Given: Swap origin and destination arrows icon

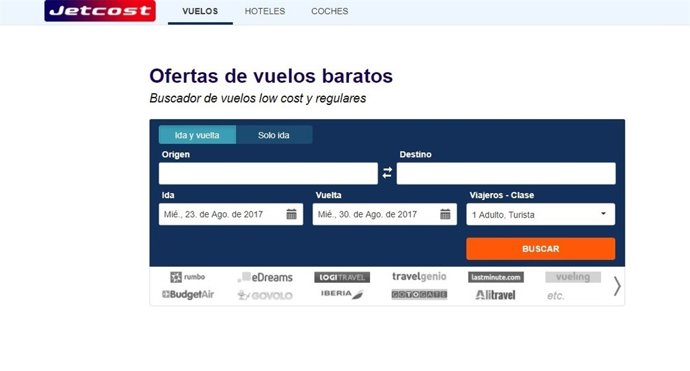Looking at the screenshot, I should [387, 173].
